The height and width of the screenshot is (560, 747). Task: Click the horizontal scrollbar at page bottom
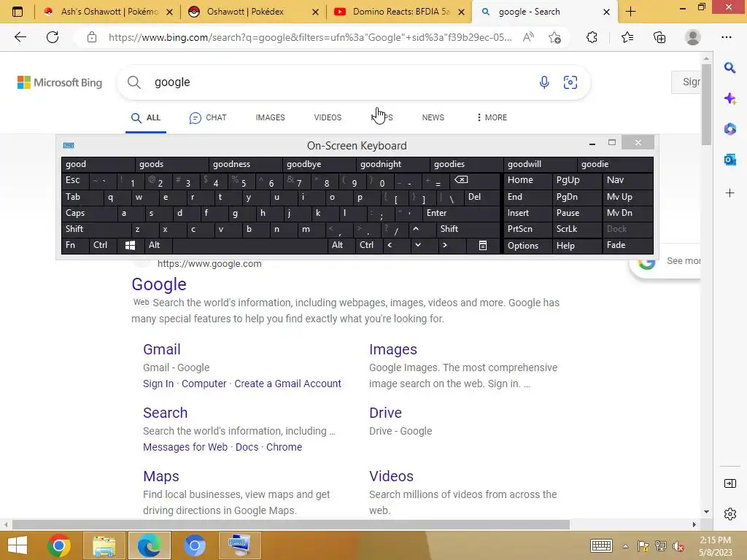(x=290, y=524)
